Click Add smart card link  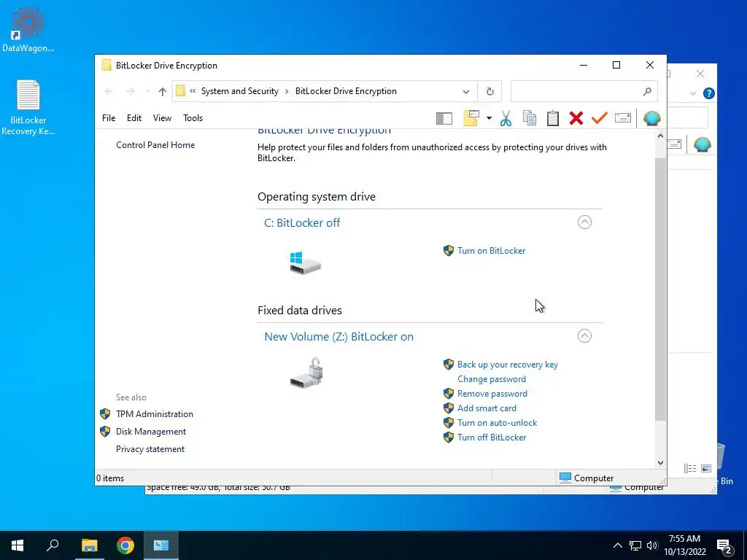point(487,408)
